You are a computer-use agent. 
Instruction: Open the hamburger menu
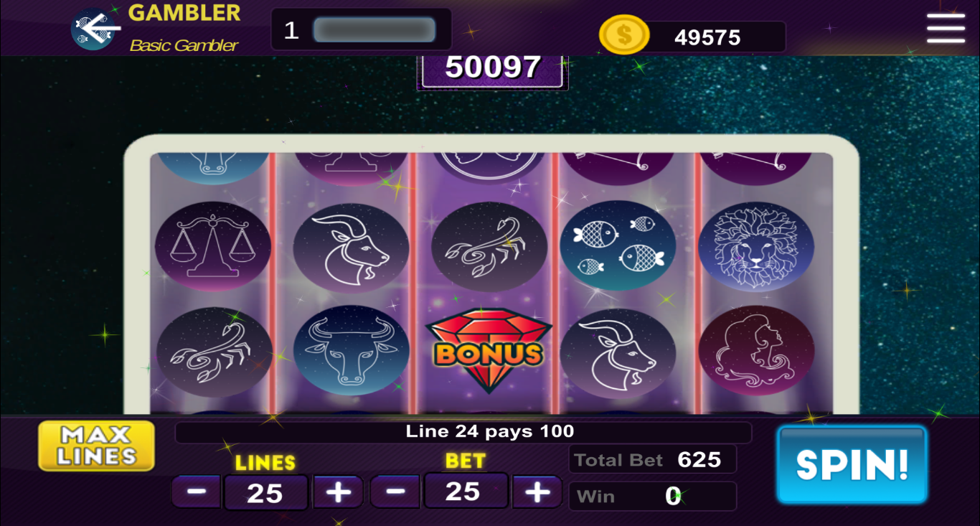point(946,29)
